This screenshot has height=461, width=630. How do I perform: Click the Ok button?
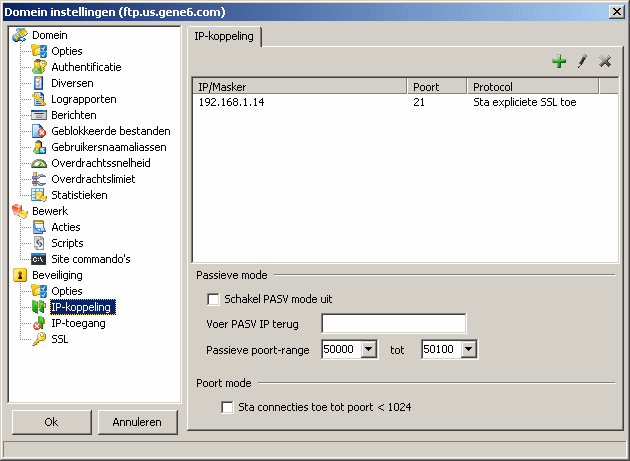click(x=51, y=422)
